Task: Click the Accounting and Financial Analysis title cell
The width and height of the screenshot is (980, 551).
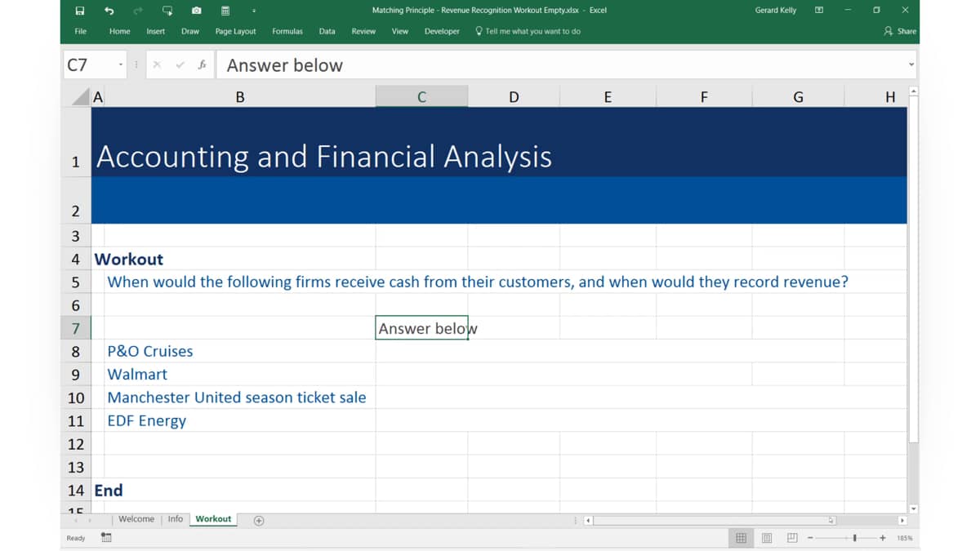Action: coord(324,157)
